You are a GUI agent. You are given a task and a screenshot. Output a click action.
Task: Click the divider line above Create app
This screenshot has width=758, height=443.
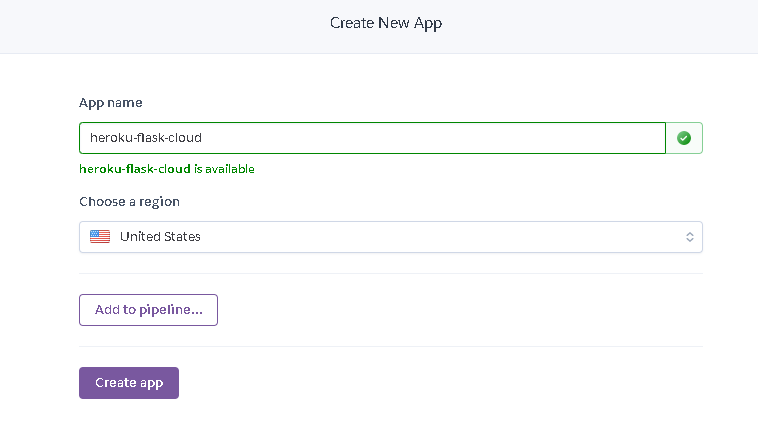tap(391, 346)
